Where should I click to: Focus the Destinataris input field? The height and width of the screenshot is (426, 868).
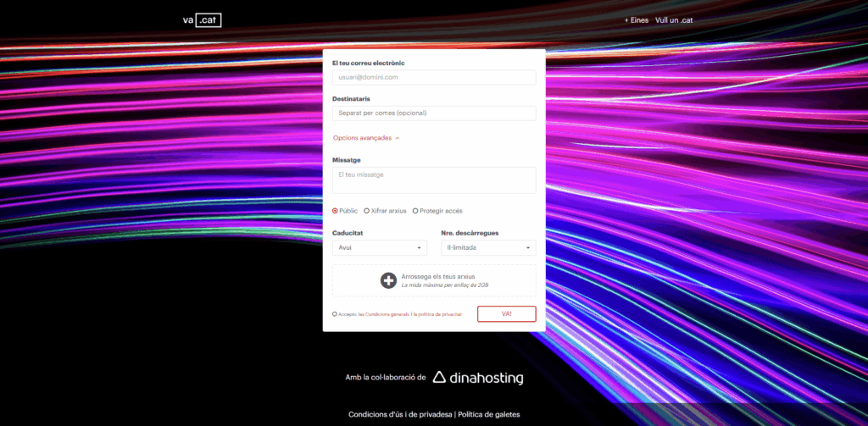coord(434,113)
